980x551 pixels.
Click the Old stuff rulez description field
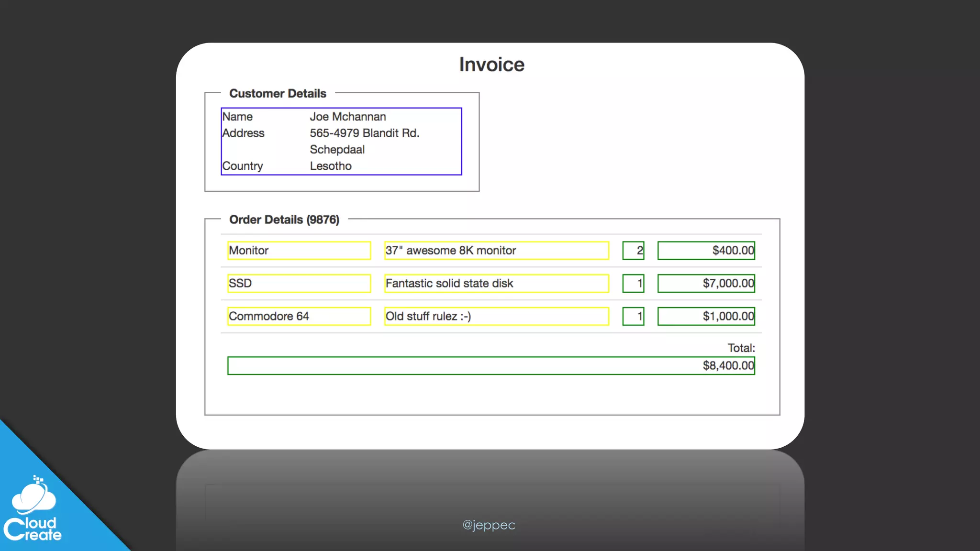496,316
